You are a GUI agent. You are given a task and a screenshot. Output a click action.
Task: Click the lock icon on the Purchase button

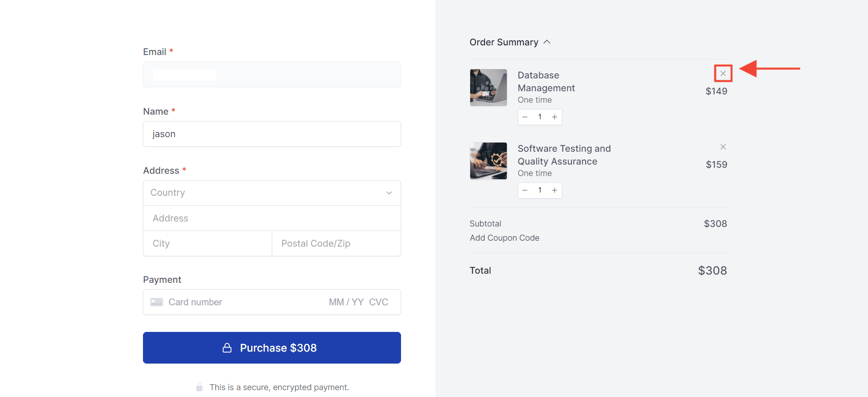tap(227, 347)
